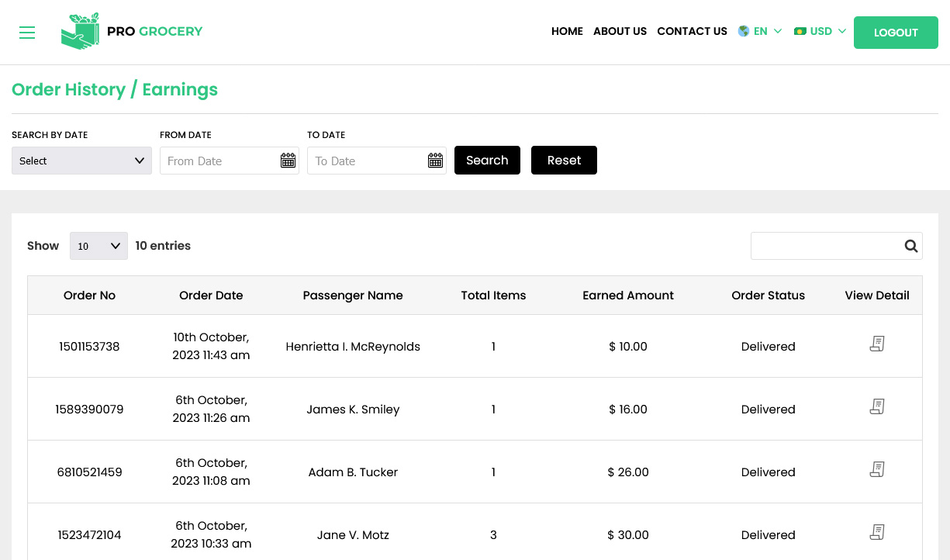Sort by Order Date column header

[211, 296]
